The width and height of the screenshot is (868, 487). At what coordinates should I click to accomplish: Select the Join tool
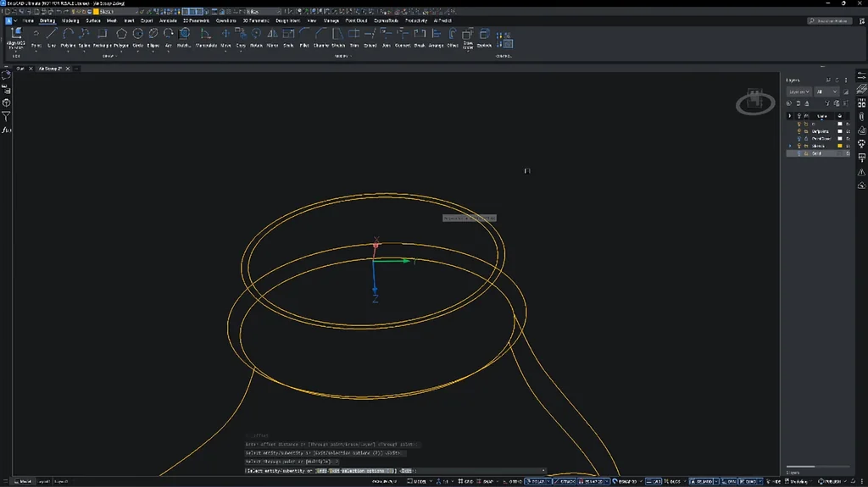coord(387,37)
